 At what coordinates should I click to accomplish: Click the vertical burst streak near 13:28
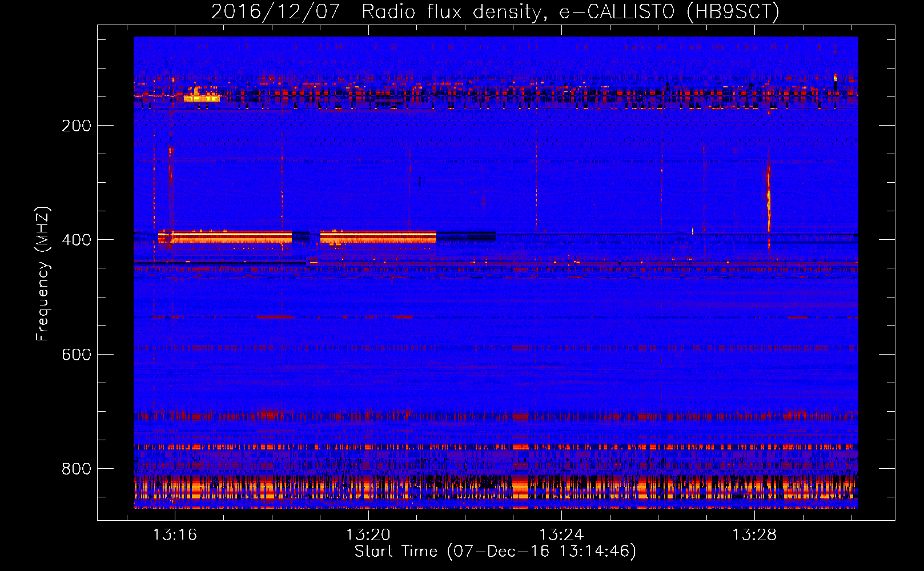pos(769,197)
